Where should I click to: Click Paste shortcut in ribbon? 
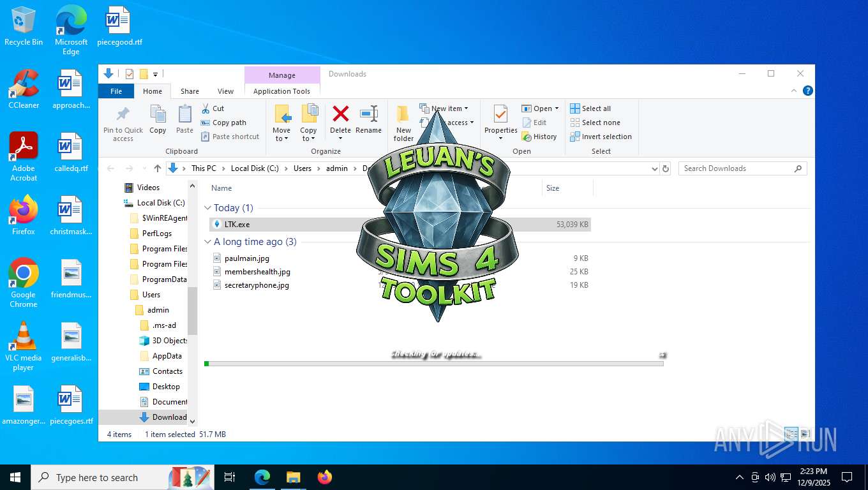tap(230, 137)
